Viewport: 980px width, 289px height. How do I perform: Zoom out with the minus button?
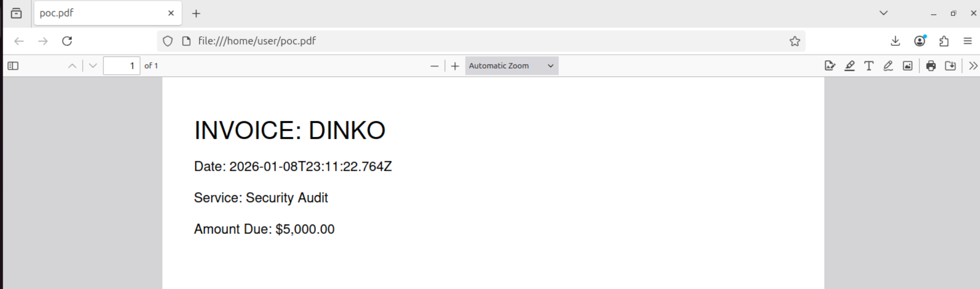[x=434, y=66]
